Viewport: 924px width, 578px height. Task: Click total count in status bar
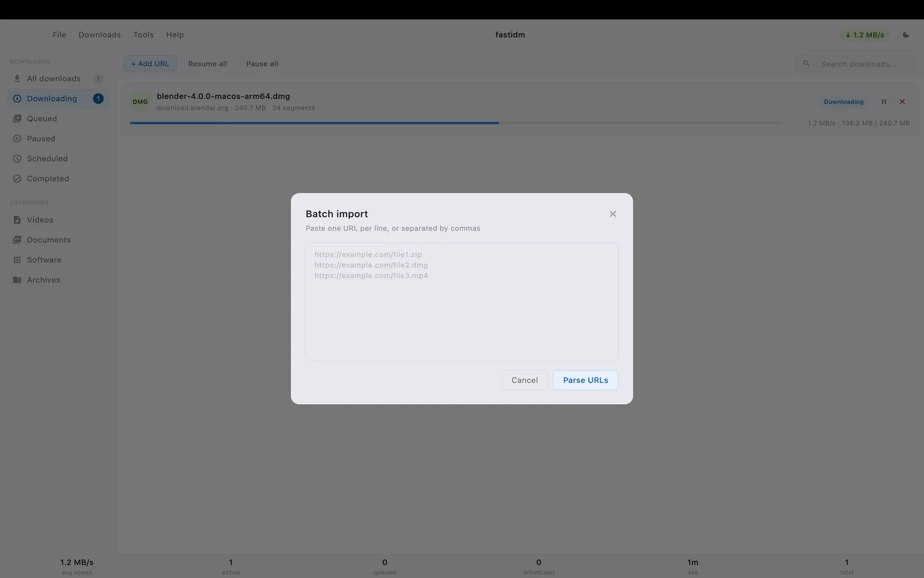pyautogui.click(x=847, y=566)
